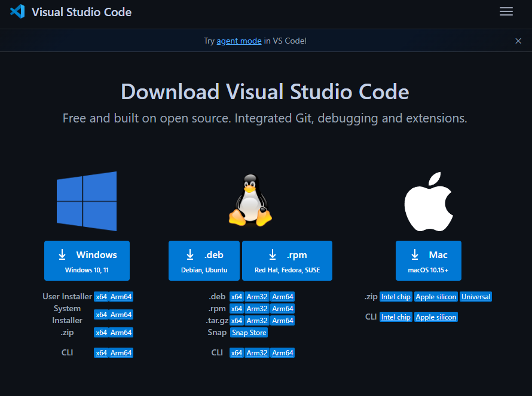Viewport: 532px width, 396px height.
Task: Click the "Download Visual Studio Code" heading
Action: 265,92
